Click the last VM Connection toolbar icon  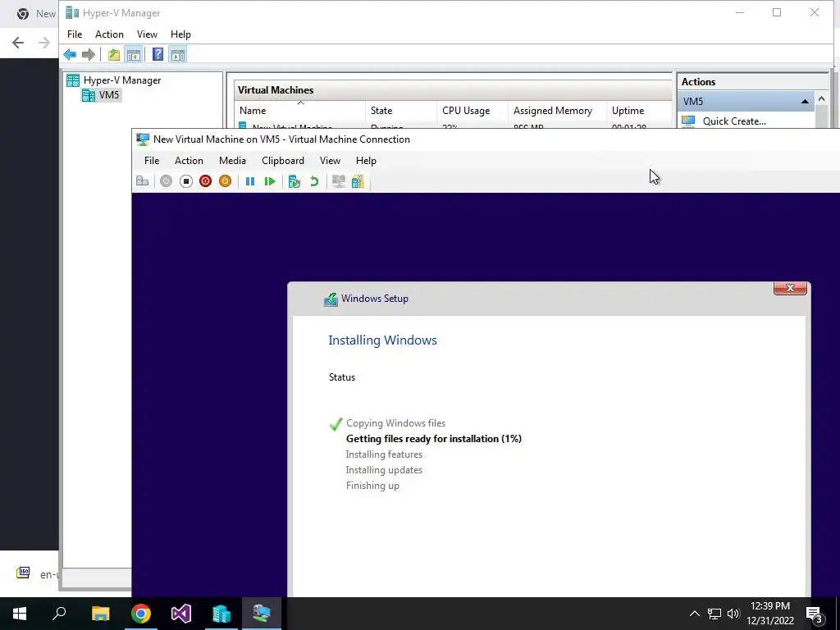pos(358,181)
